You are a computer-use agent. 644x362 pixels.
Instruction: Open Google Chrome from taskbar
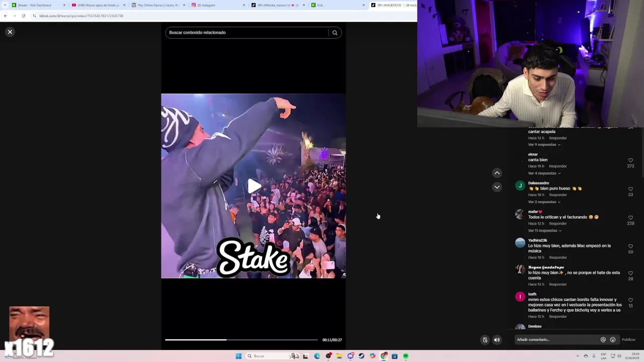coord(384,356)
